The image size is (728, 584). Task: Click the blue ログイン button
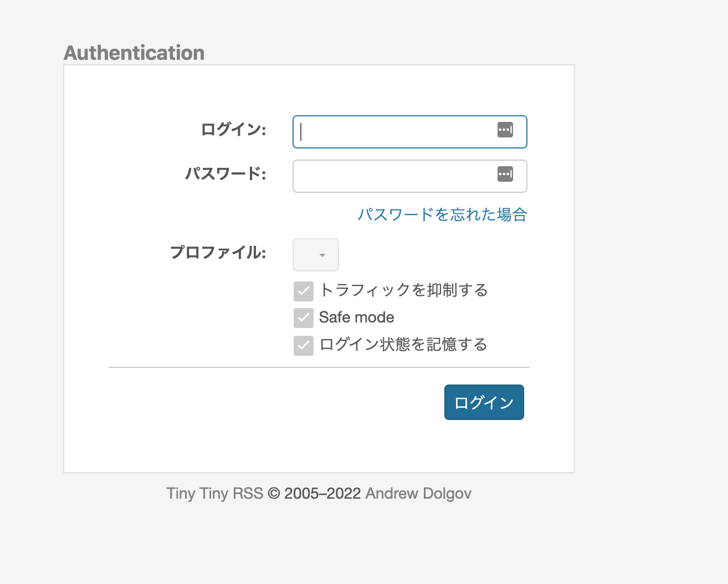[x=484, y=402]
